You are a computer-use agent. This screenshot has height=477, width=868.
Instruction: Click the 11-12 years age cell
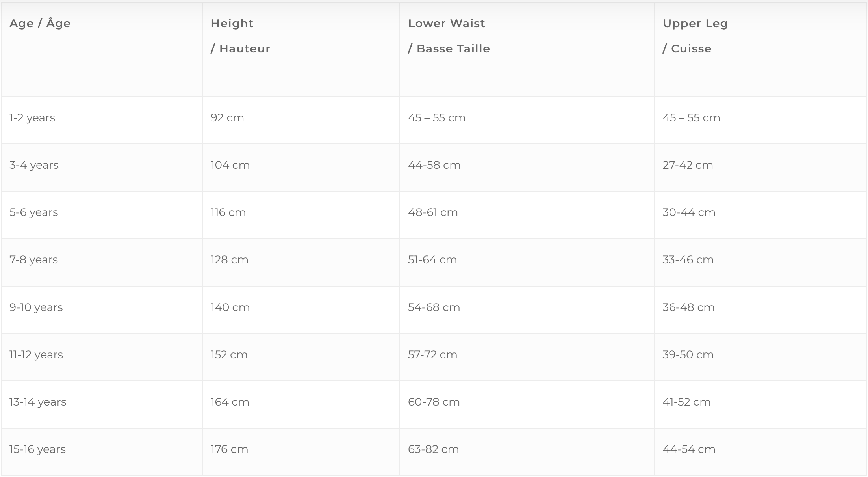(36, 355)
